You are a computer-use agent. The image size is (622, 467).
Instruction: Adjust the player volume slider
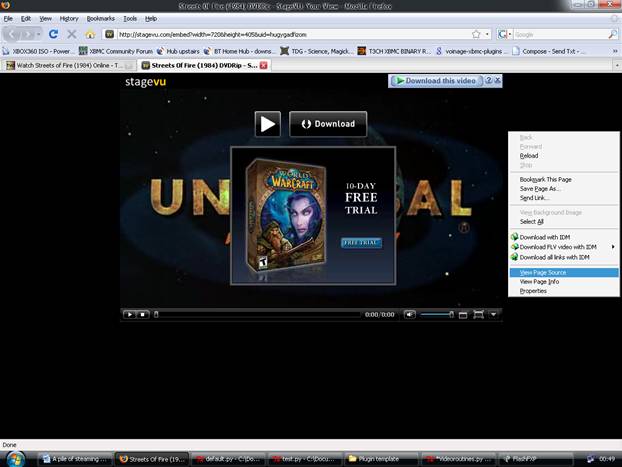pos(437,315)
